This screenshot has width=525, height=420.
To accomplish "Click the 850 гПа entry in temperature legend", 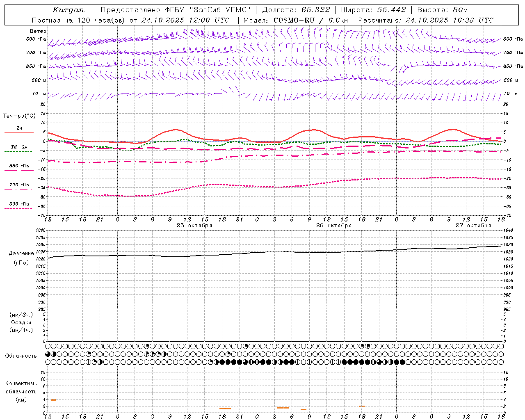I will pos(19,166).
